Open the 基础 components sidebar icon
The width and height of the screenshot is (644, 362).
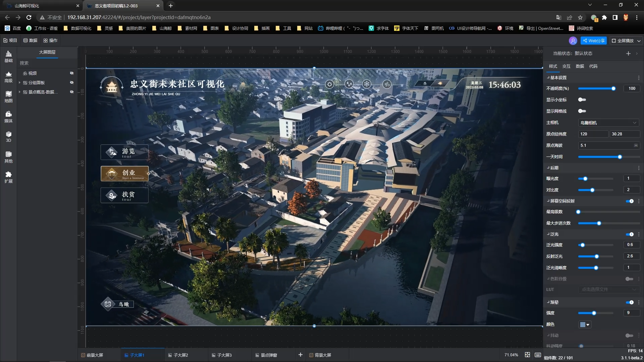click(8, 56)
